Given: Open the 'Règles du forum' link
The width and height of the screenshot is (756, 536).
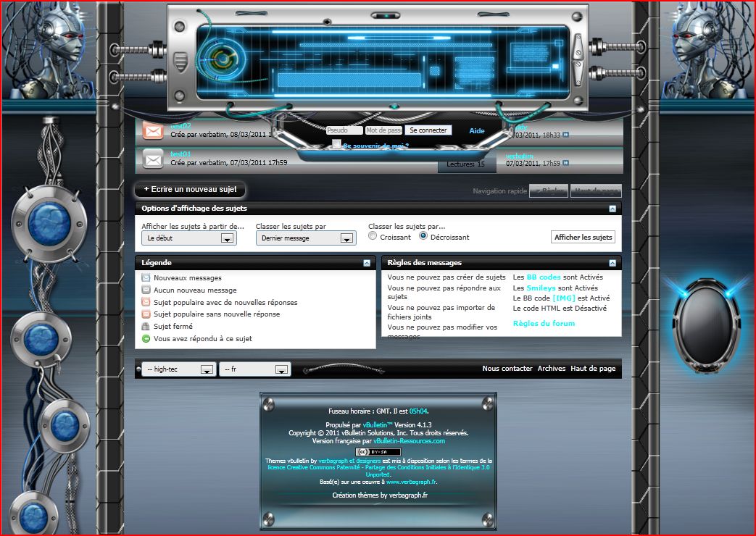Looking at the screenshot, I should [x=544, y=324].
